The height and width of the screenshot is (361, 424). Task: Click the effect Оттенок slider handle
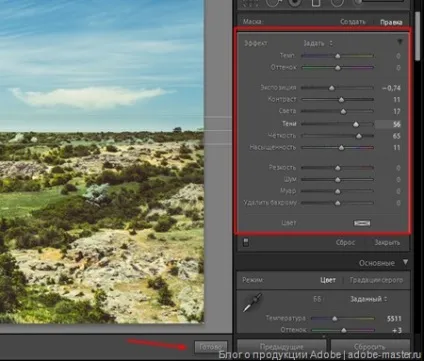point(338,68)
